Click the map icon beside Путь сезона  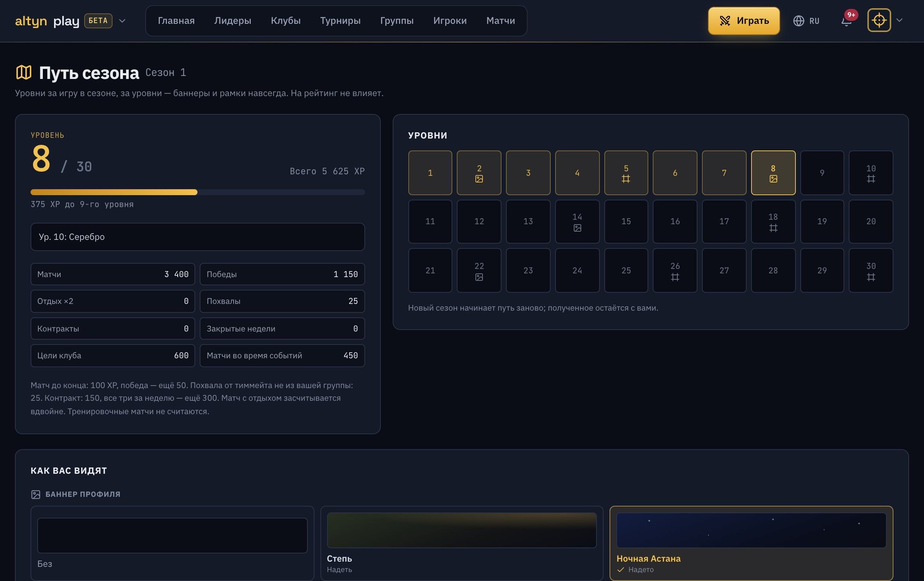pos(23,72)
